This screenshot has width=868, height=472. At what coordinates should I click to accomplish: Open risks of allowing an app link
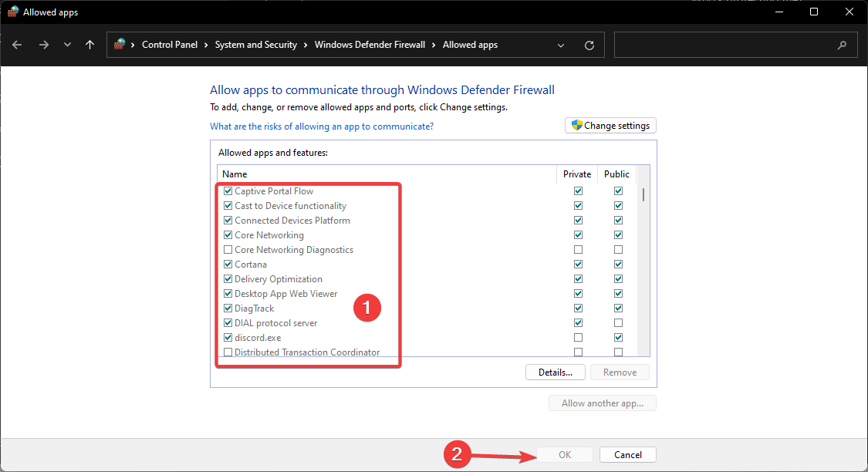click(x=322, y=126)
